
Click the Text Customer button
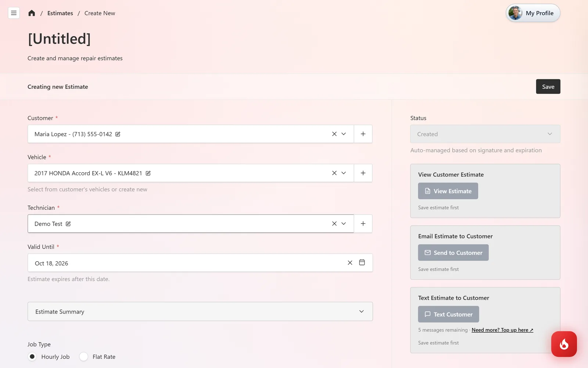click(x=448, y=314)
